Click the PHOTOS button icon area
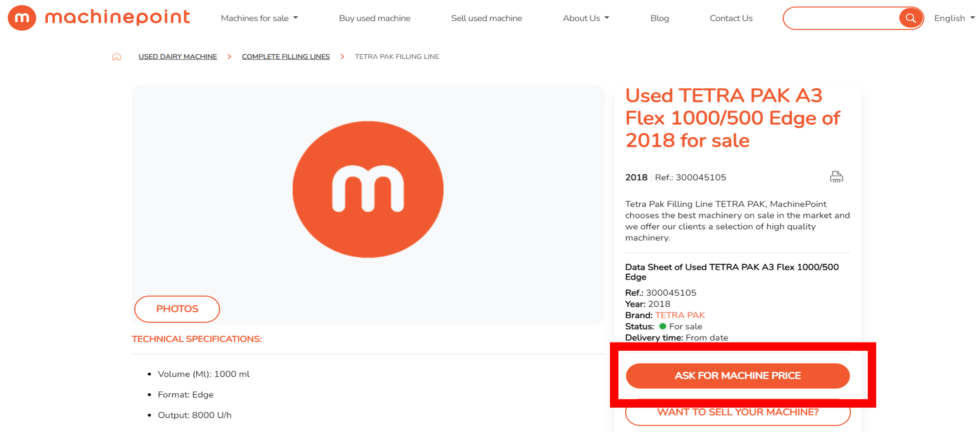 coord(177,308)
